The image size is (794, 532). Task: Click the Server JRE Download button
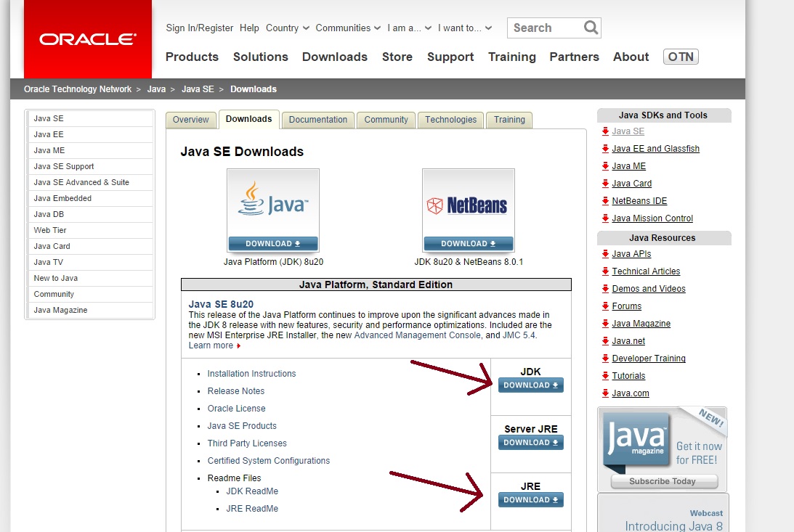pyautogui.click(x=531, y=443)
